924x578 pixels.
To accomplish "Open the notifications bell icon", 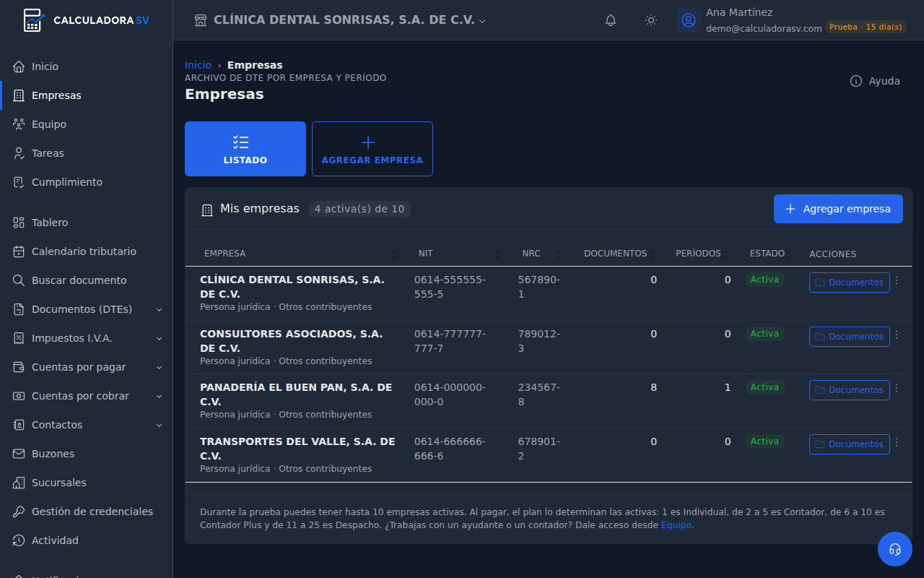I will pyautogui.click(x=611, y=20).
